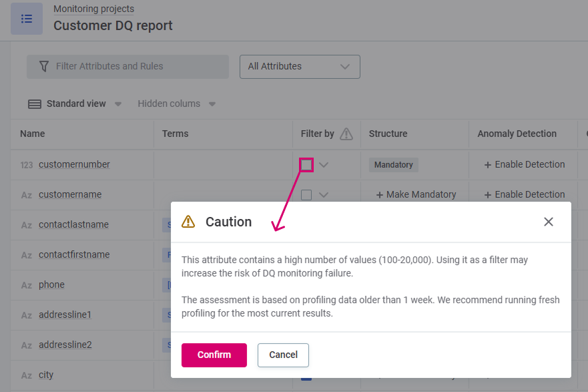Open the Monitoring projects breadcrumb link

(x=93, y=9)
